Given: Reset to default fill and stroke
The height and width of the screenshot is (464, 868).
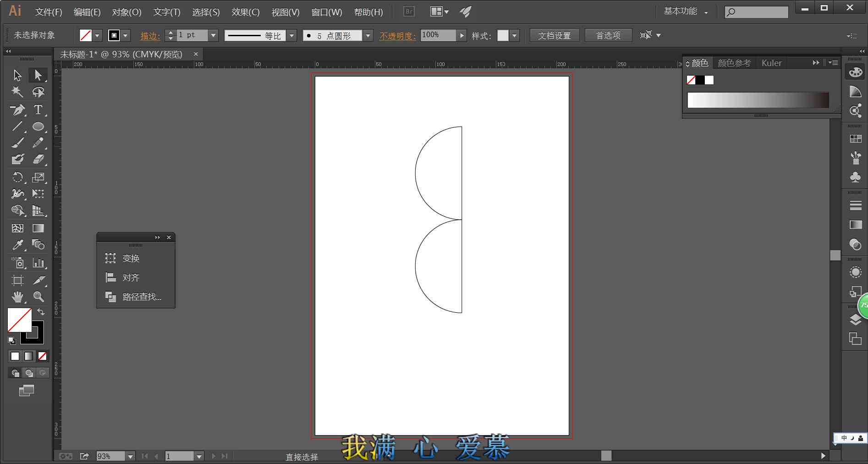Looking at the screenshot, I should click(x=12, y=340).
